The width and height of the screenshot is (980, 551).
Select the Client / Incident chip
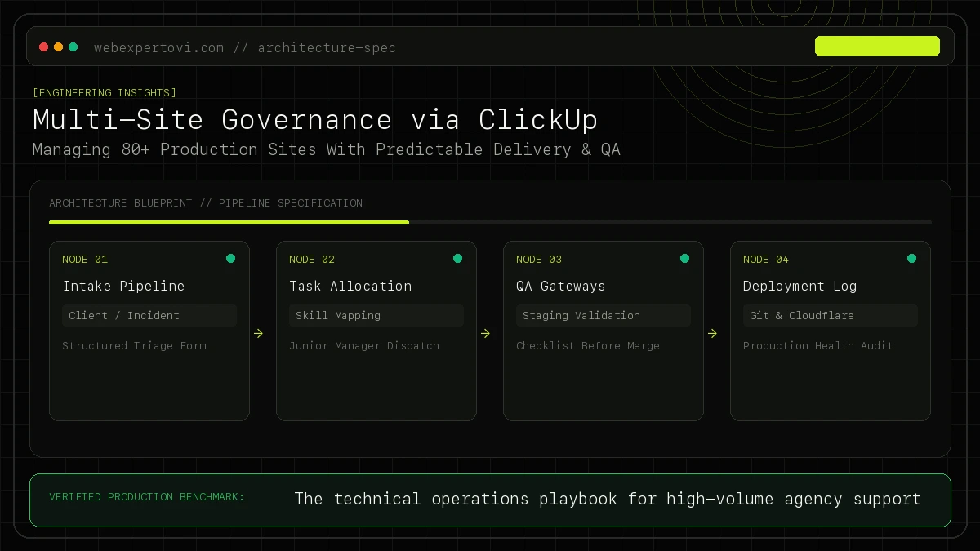pos(149,316)
